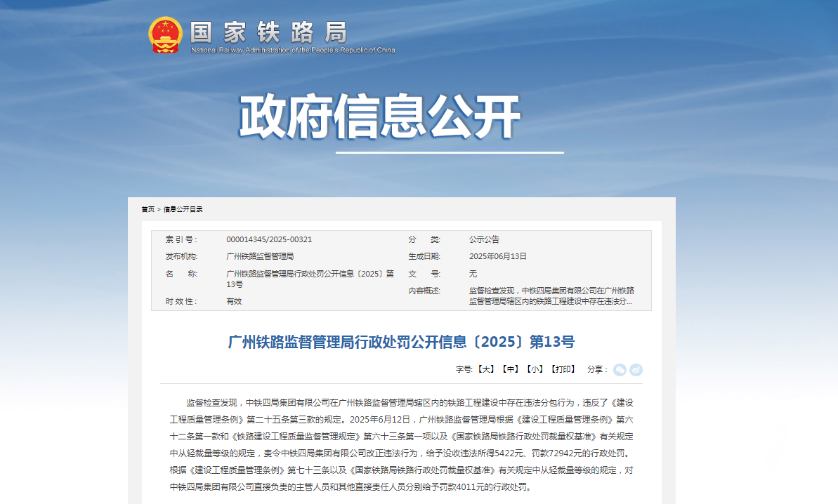Click the paragraph line mentioning 罚款72942元
This screenshot has width=838, height=504.
[401, 453]
